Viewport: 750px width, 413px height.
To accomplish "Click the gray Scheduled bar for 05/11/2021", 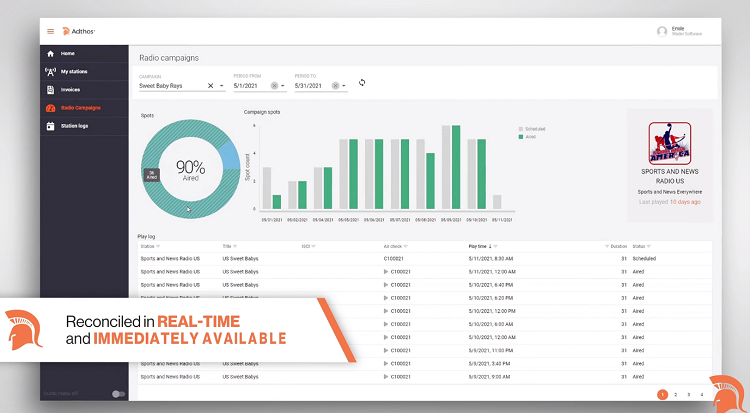I will (x=497, y=202).
